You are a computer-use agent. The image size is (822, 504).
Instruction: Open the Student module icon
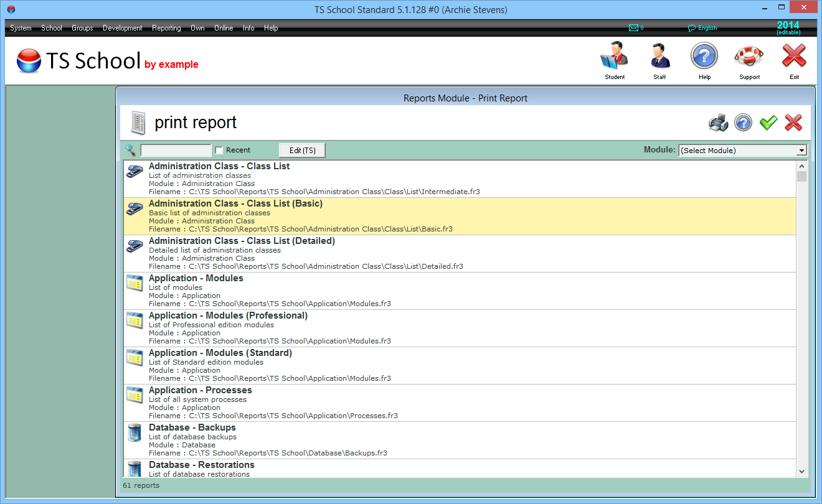tap(615, 56)
